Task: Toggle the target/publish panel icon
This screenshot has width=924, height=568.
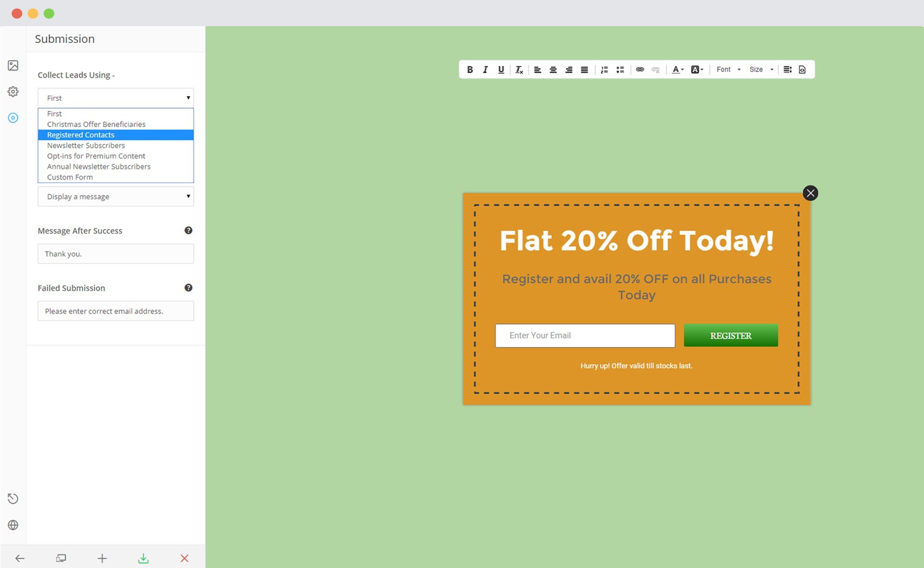Action: (x=13, y=117)
